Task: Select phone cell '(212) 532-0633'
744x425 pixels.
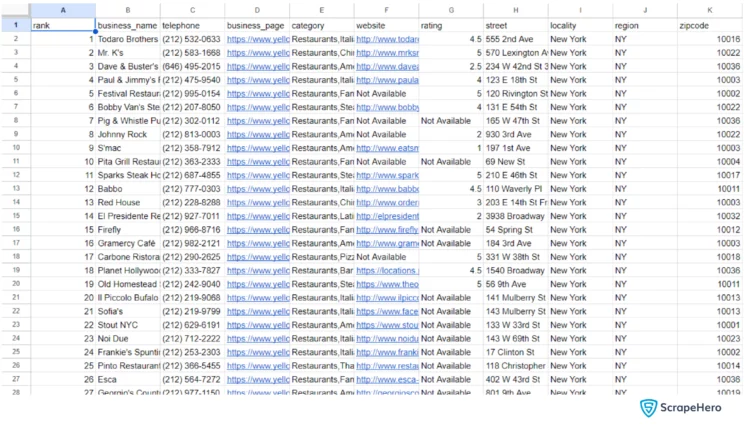Action: point(192,39)
